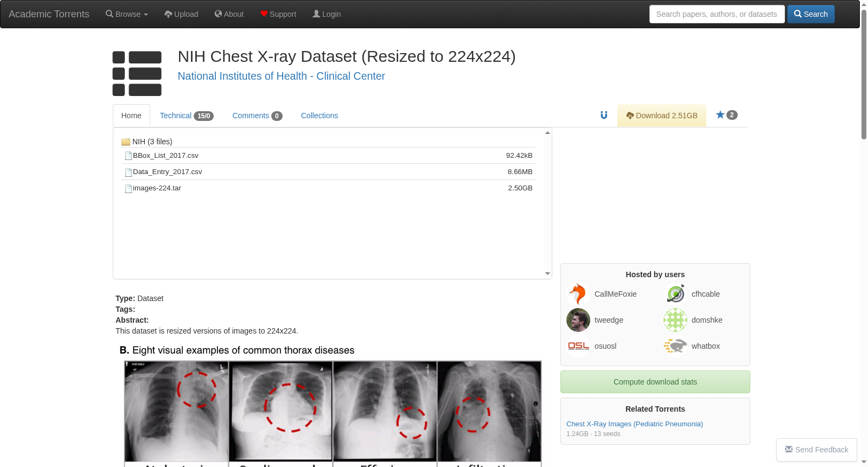
Task: Open Chest X-Ray Images (Pediatric Pneumonia) torrent
Action: pos(635,424)
